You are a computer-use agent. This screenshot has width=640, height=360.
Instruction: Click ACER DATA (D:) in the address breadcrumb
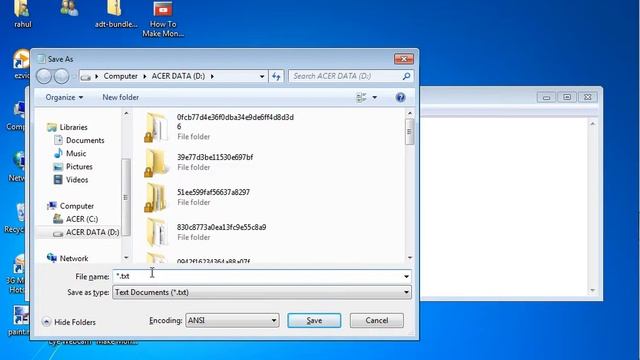tap(178, 76)
